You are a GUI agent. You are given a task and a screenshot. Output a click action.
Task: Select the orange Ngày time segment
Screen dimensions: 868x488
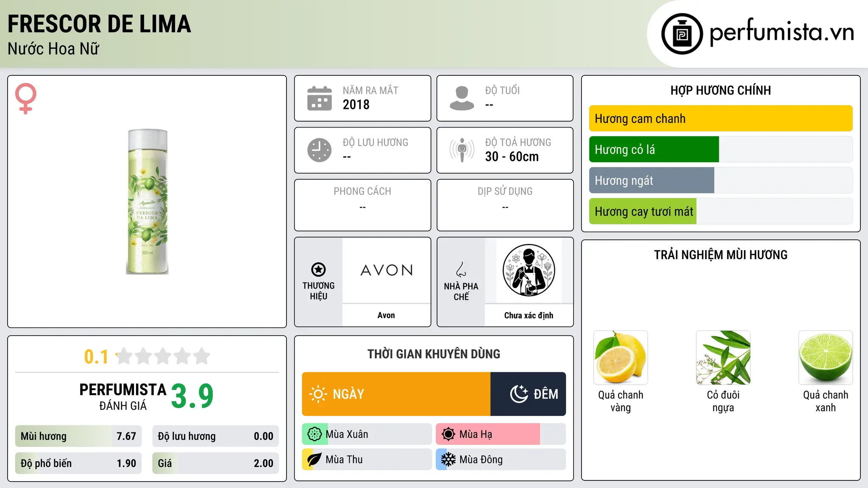[x=396, y=394]
